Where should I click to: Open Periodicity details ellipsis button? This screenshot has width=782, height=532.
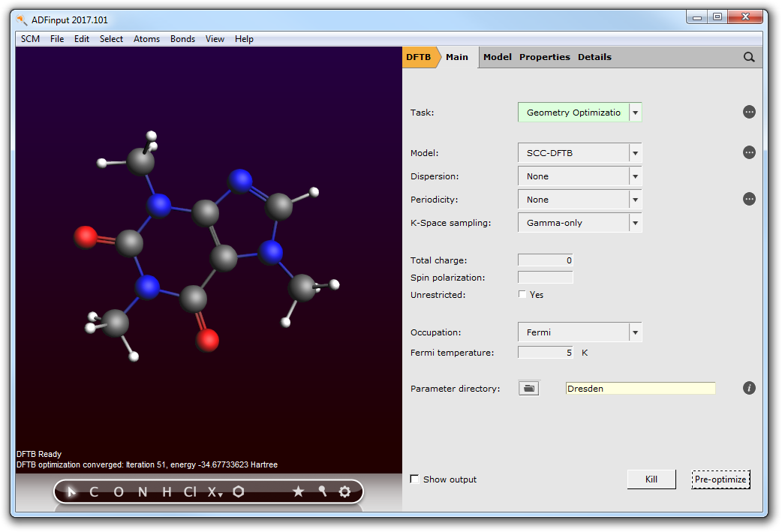(x=749, y=199)
